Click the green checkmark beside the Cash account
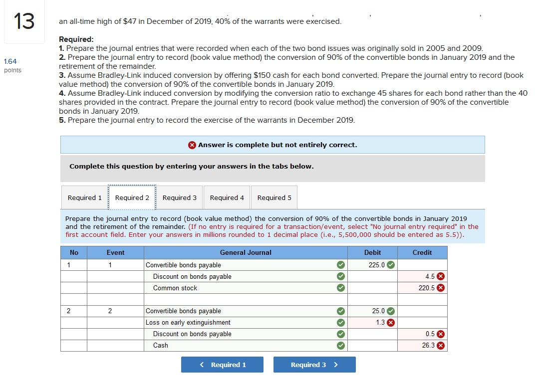This screenshot has width=538, height=392. coord(341,345)
